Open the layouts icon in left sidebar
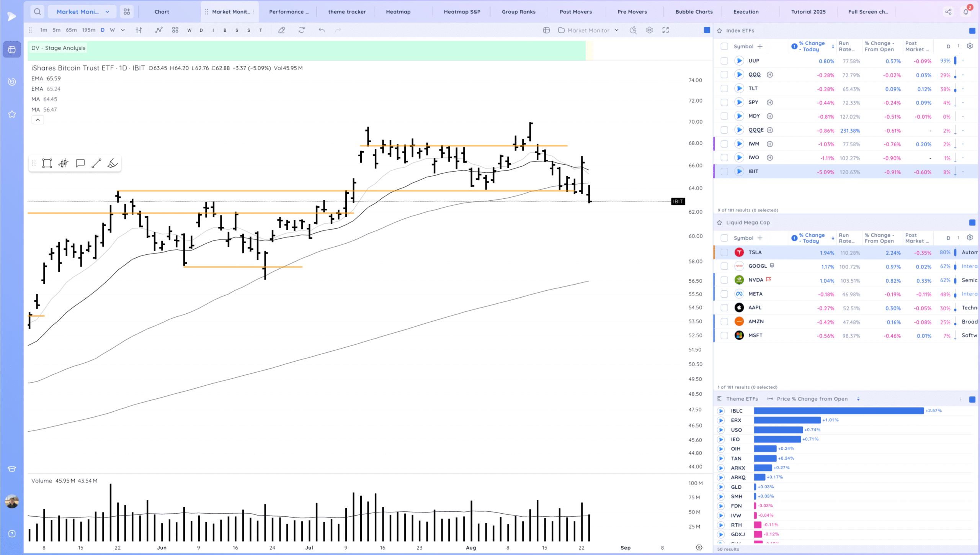 pos(12,50)
